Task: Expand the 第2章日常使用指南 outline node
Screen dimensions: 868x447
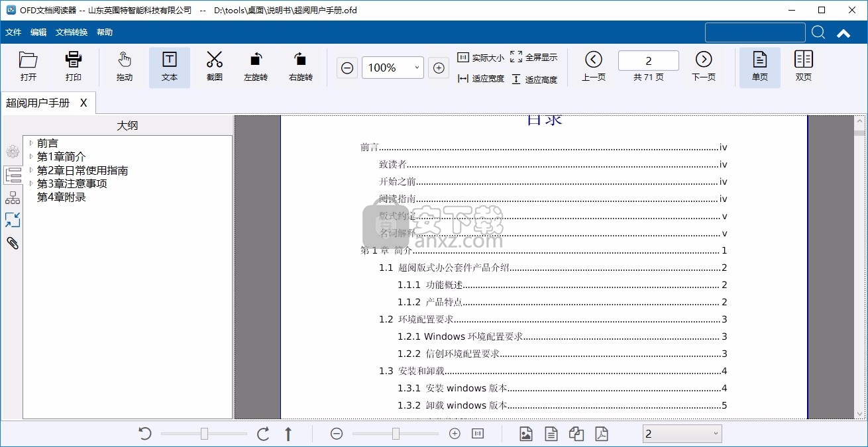Action: 31,170
